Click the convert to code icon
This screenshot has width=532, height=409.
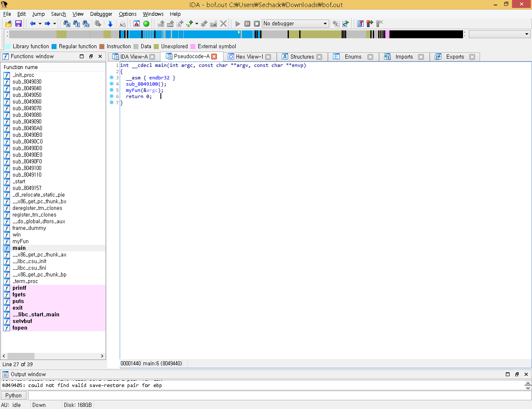pos(161,24)
